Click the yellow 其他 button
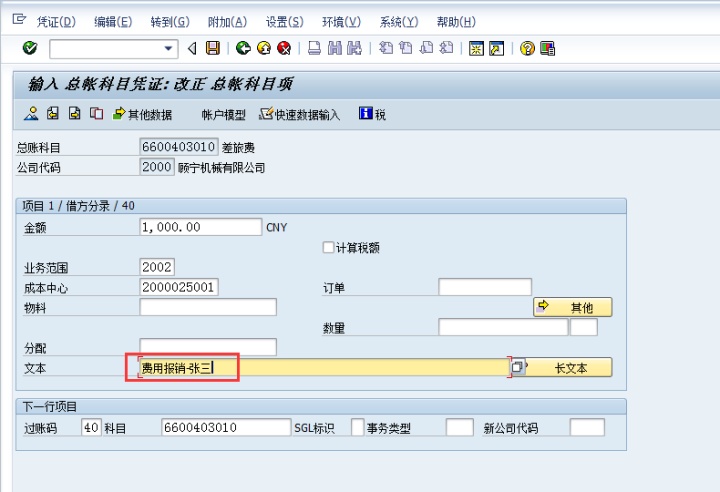Image resolution: width=720 pixels, height=492 pixels. tap(573, 307)
